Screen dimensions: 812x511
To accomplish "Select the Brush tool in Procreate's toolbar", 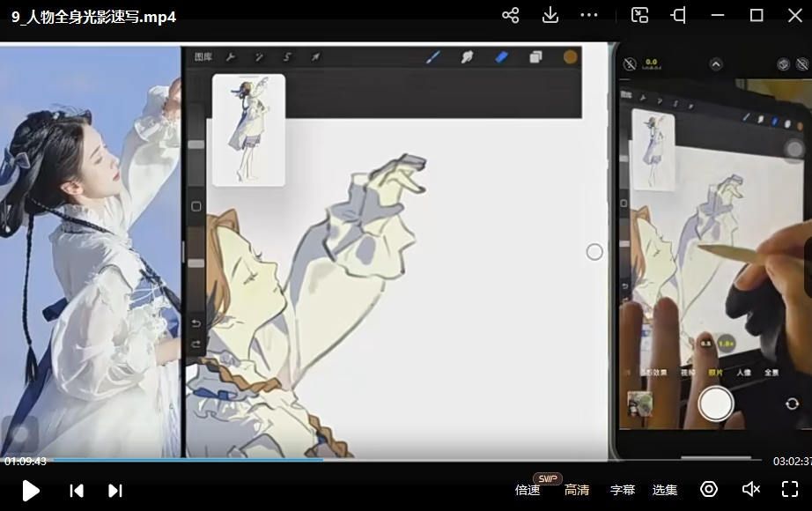I will pyautogui.click(x=432, y=56).
